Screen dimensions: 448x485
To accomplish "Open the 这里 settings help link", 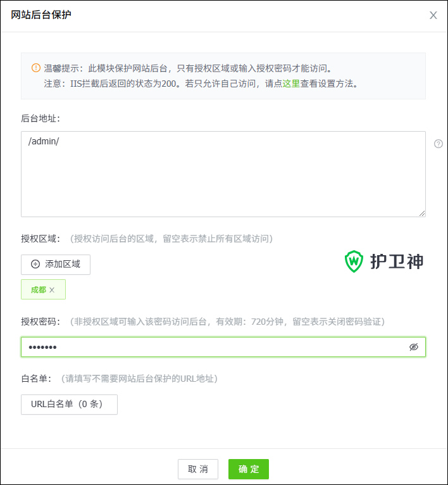I will (x=291, y=84).
